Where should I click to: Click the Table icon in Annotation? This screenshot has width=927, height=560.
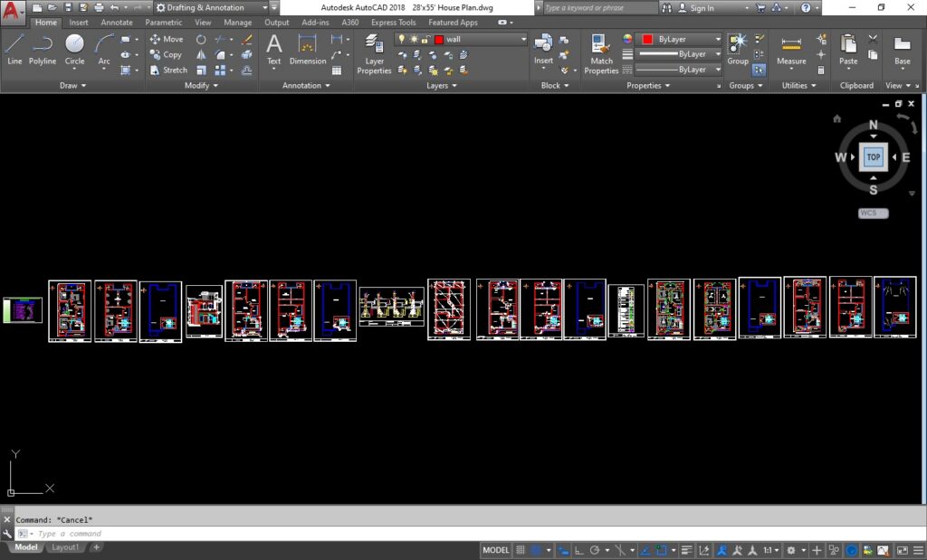[337, 71]
